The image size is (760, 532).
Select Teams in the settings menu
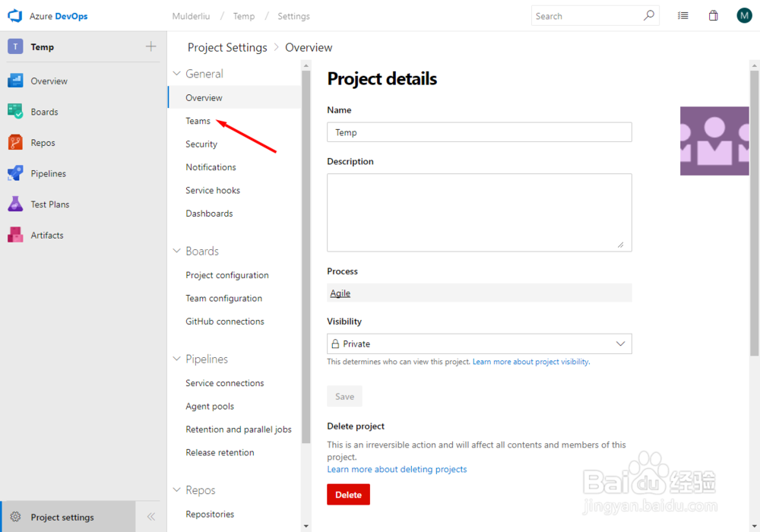198,120
